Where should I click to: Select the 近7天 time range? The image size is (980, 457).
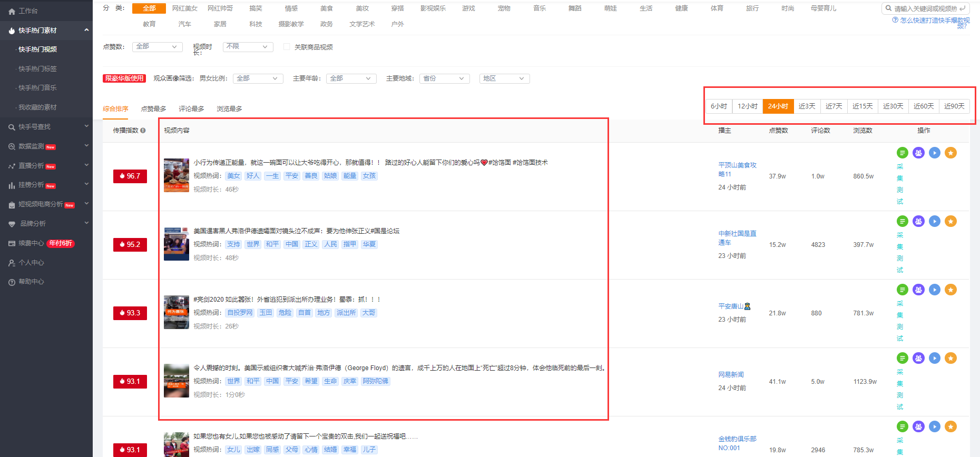click(834, 106)
